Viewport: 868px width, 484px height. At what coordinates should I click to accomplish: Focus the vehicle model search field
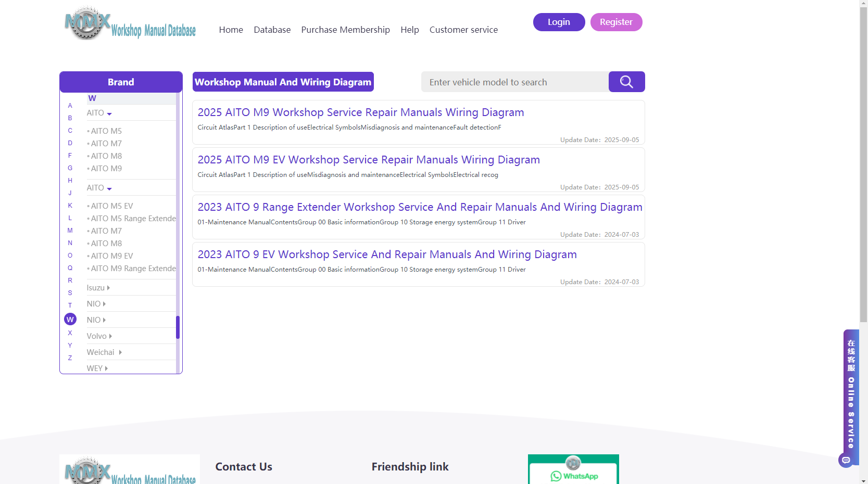(515, 82)
